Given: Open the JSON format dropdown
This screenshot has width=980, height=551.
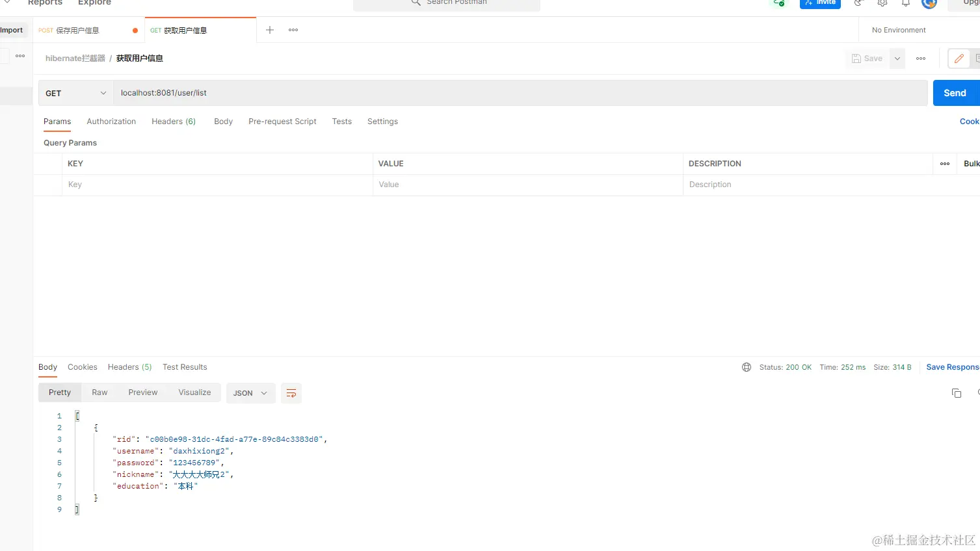Looking at the screenshot, I should click(250, 393).
